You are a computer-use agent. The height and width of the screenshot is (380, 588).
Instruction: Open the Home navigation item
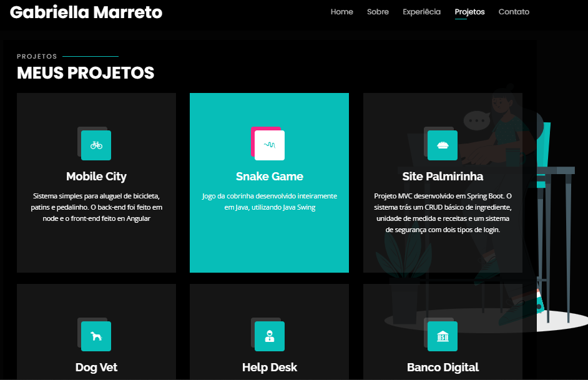(x=341, y=11)
